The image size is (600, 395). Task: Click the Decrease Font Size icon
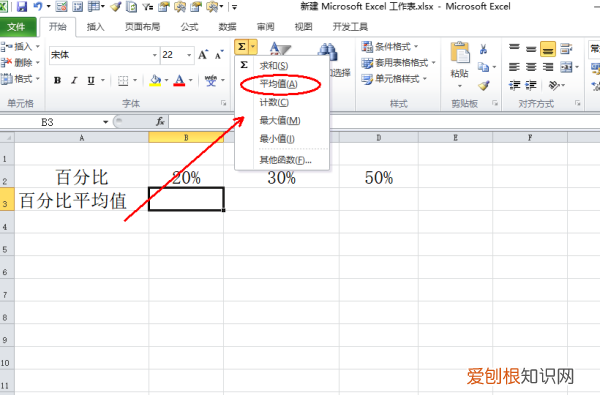pyautogui.click(x=219, y=55)
